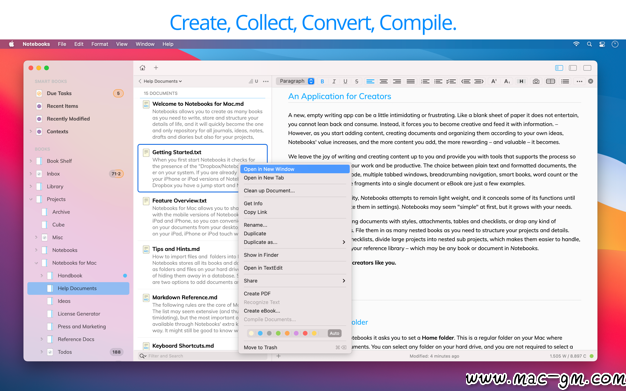The height and width of the screenshot is (391, 626).
Task: Open the Paragraph style dropdown
Action: (x=295, y=81)
